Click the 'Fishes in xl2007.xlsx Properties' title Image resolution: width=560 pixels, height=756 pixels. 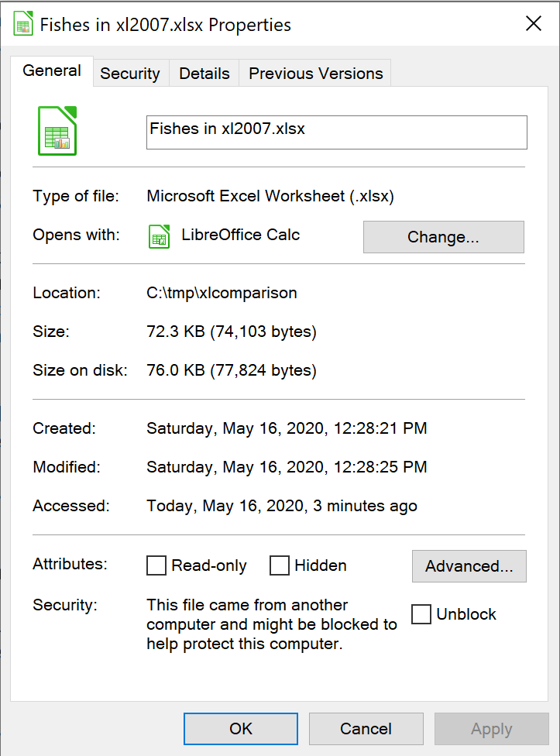tap(165, 25)
